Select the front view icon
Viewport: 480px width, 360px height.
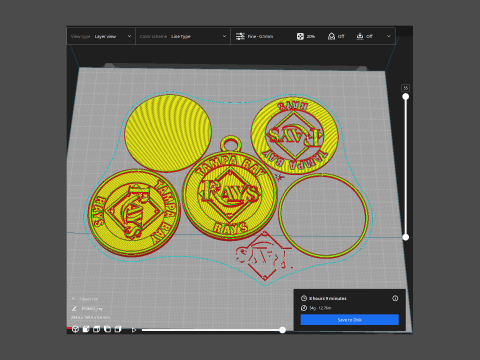pyautogui.click(x=86, y=329)
